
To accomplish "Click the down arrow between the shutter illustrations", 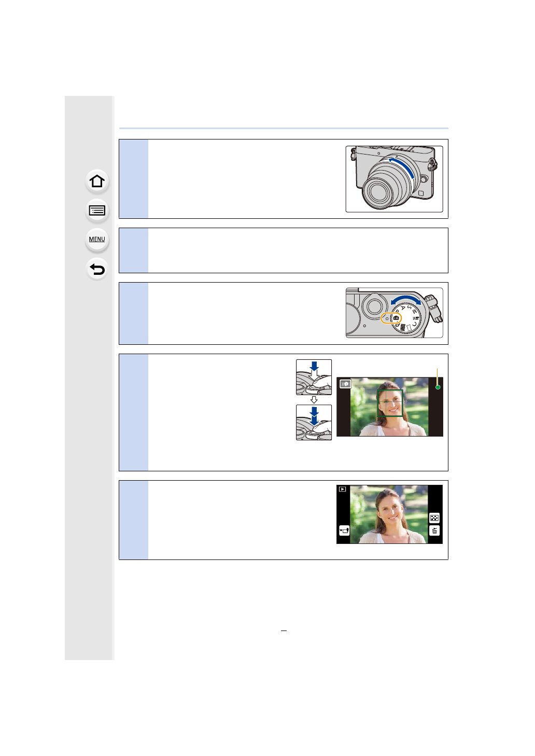I will tap(314, 400).
